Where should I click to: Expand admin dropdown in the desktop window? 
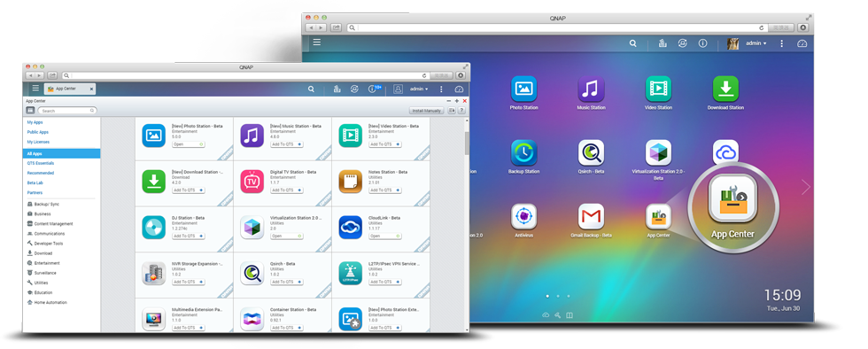click(756, 43)
